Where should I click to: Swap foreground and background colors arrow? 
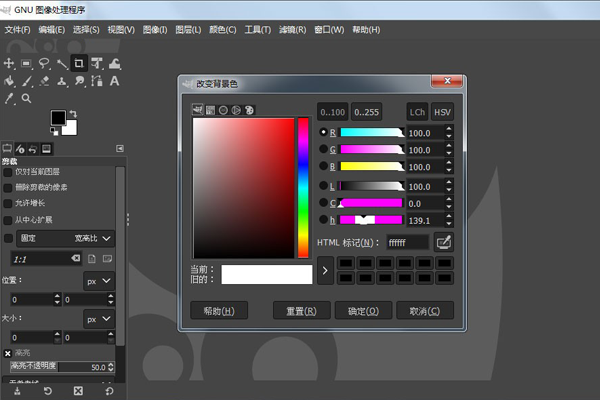pos(73,114)
